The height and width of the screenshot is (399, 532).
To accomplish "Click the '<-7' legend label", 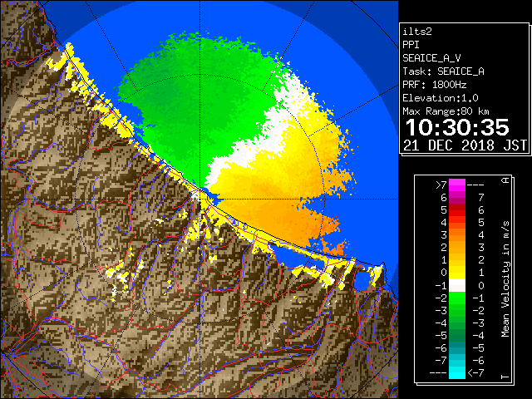I will (x=475, y=373).
